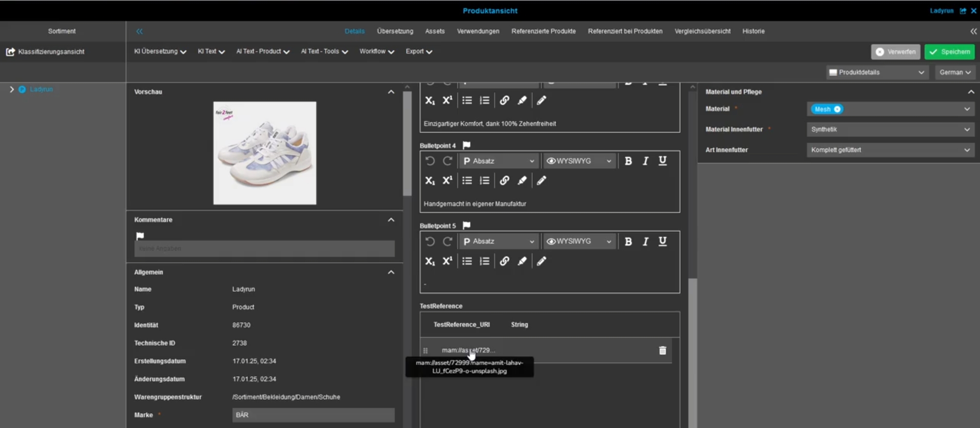The width and height of the screenshot is (980, 428).
Task: Open the Material Innenfutter dropdown
Action: click(x=890, y=129)
